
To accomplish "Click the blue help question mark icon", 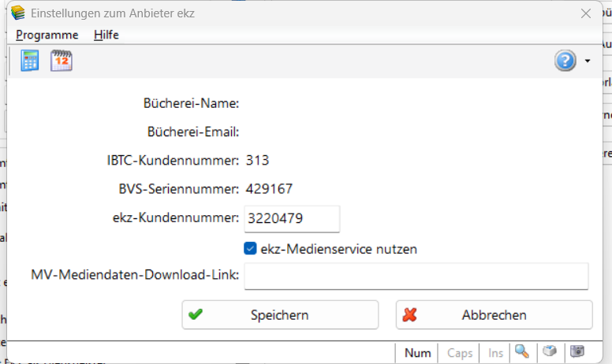I will point(565,61).
